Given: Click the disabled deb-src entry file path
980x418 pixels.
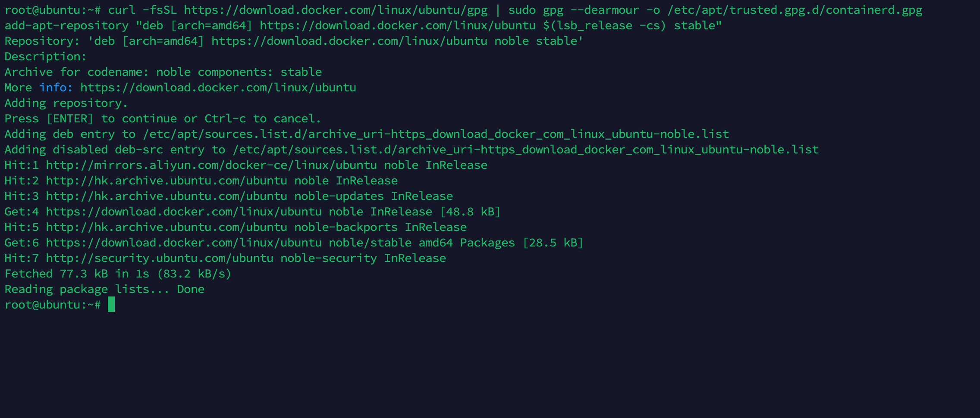Looking at the screenshot, I should pyautogui.click(x=526, y=150).
